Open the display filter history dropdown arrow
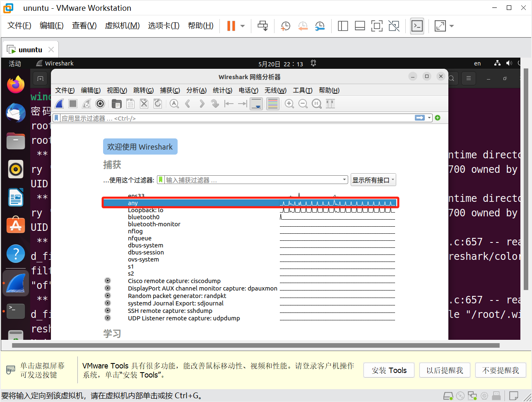 429,118
